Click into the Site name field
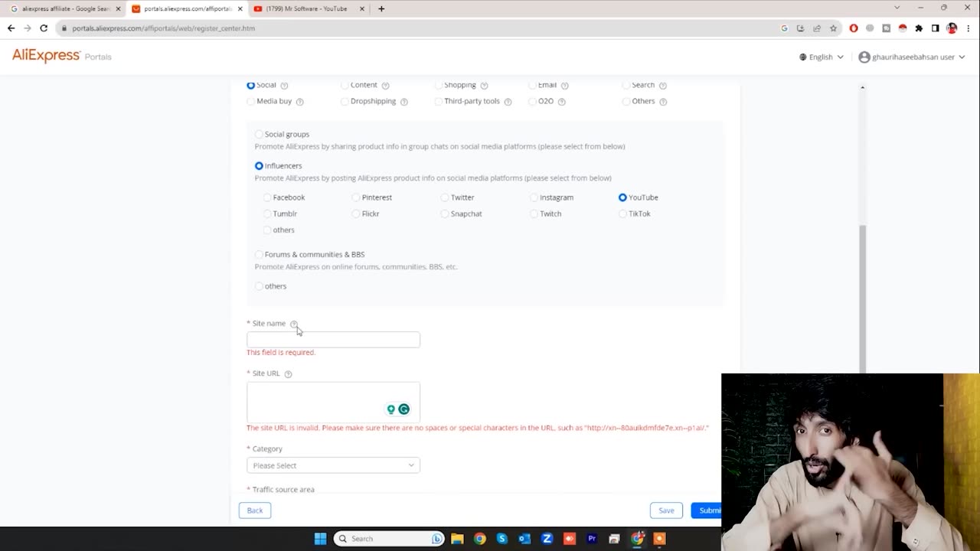 (x=333, y=339)
